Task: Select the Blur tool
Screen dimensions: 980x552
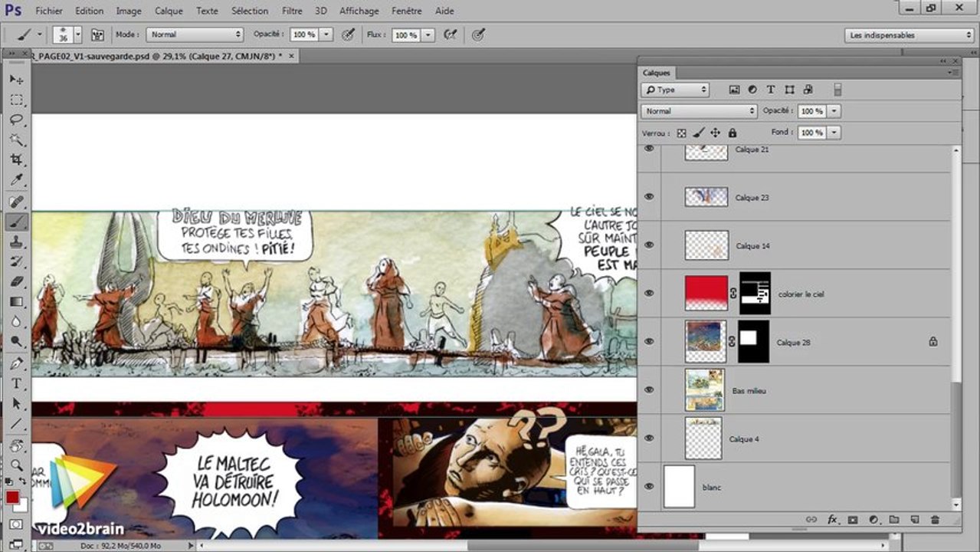Action: [x=17, y=321]
